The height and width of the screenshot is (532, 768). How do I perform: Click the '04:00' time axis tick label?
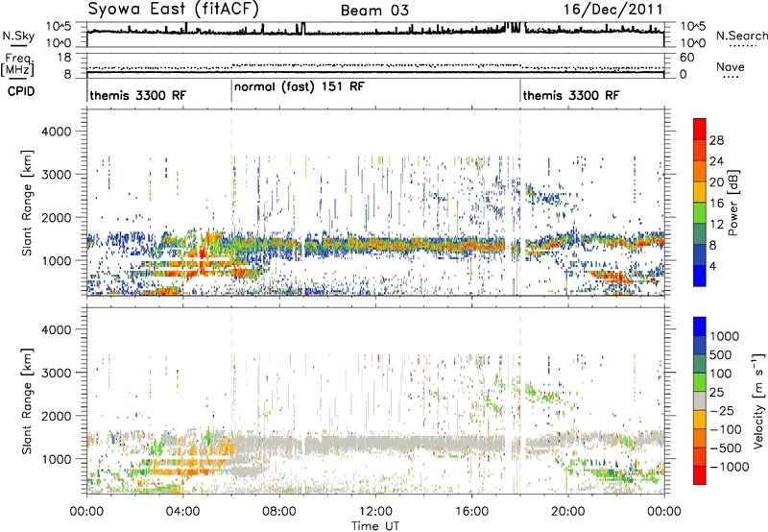tap(182, 512)
